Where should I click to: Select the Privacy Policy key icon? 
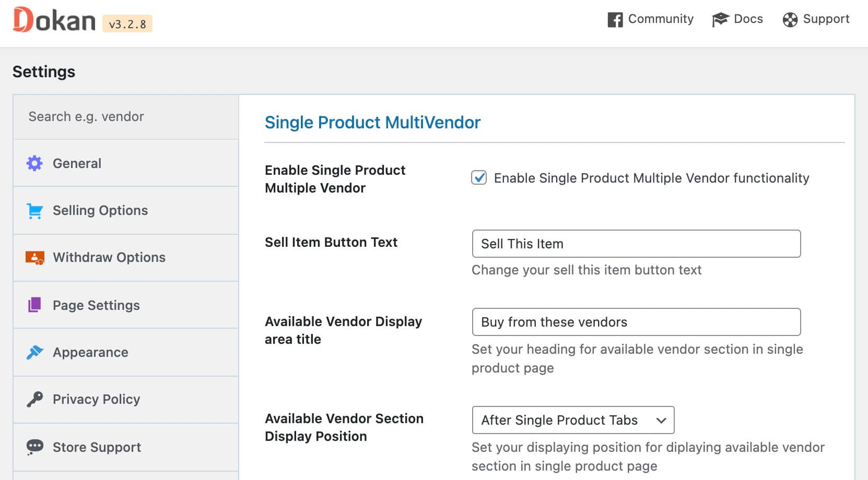click(x=34, y=399)
